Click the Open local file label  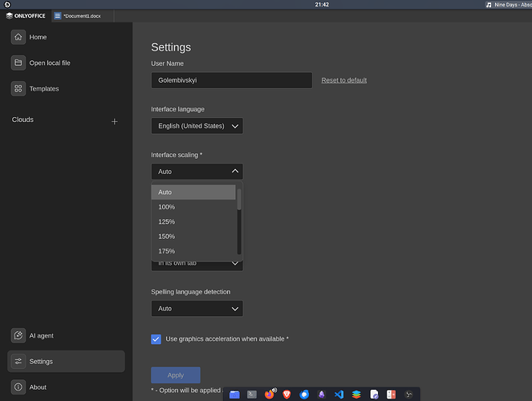50,63
